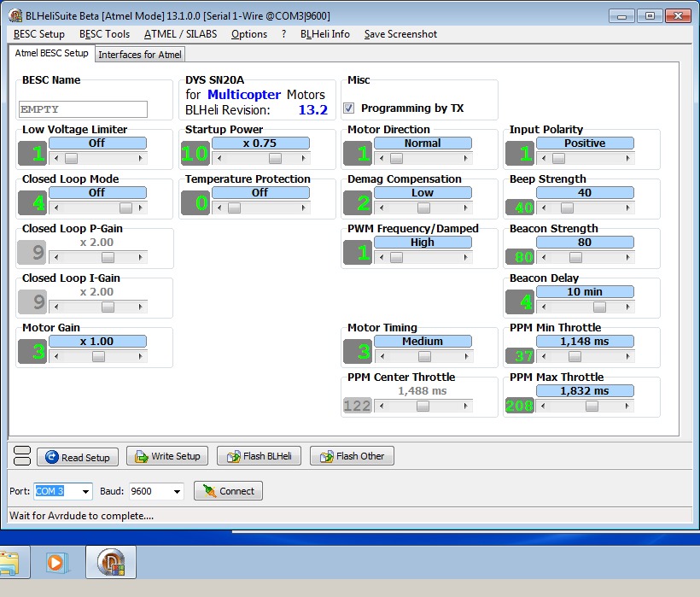The height and width of the screenshot is (597, 700).
Task: Click the Low Voltage Limiter right arrow
Action: [x=141, y=159]
